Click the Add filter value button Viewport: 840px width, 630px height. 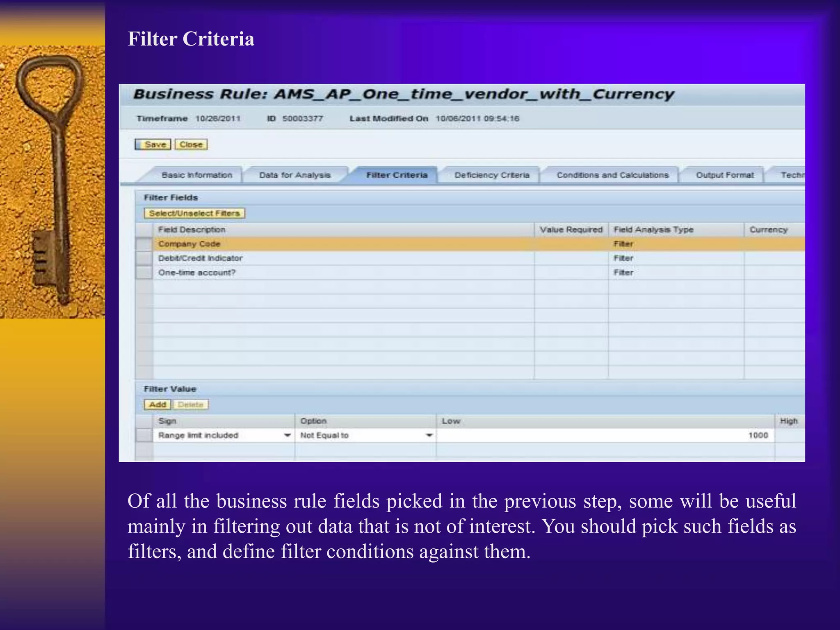[157, 405]
